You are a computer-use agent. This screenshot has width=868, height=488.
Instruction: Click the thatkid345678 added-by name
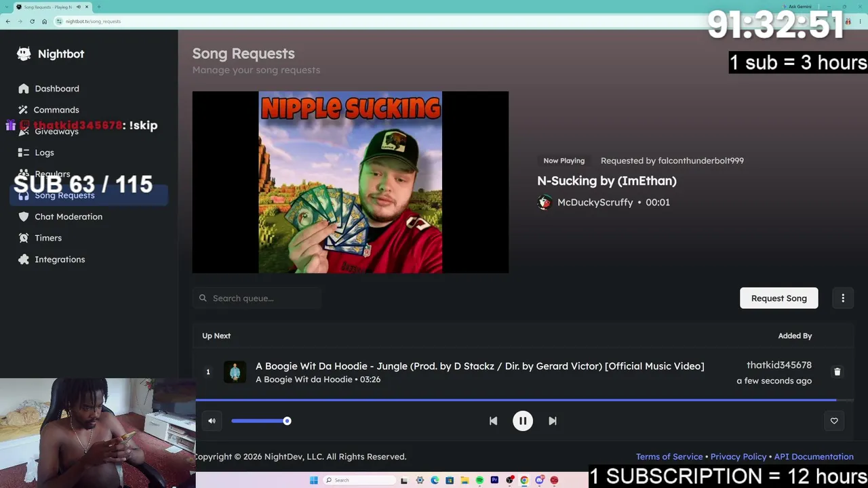(x=779, y=365)
